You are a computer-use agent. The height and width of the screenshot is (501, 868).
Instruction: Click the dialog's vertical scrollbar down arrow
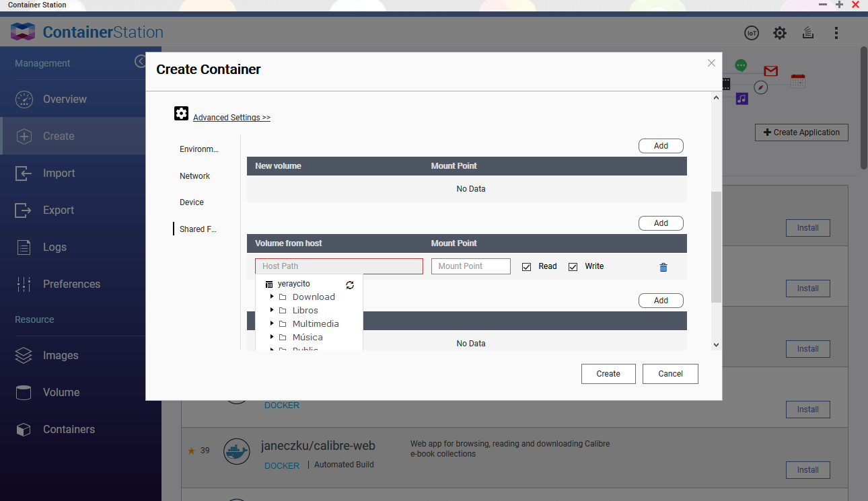(716, 344)
